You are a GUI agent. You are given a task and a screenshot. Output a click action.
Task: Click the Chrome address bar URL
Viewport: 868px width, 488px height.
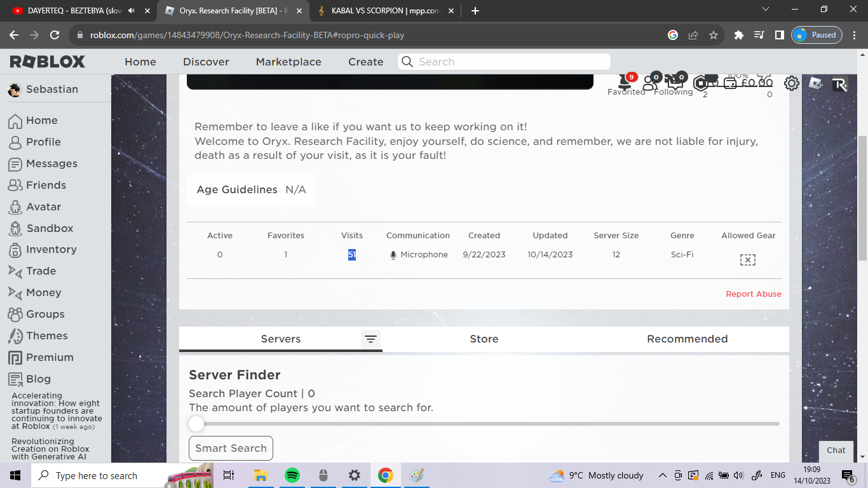pyautogui.click(x=247, y=36)
